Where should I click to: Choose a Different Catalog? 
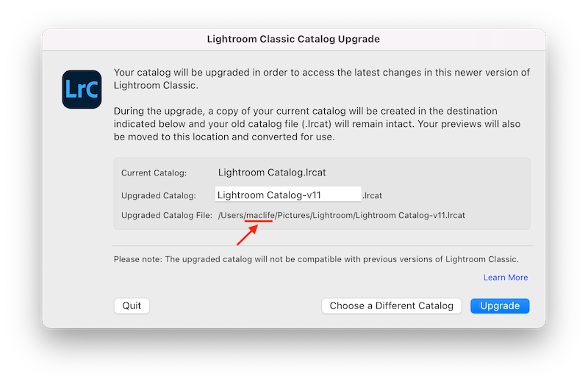(x=392, y=305)
